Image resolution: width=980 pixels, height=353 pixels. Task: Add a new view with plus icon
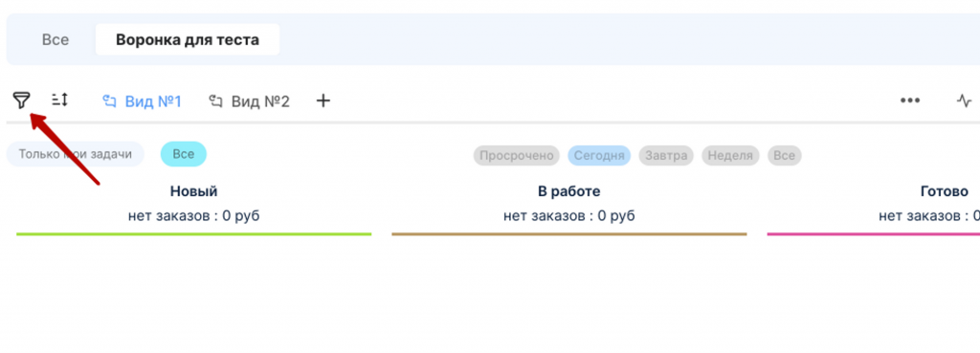tap(323, 100)
